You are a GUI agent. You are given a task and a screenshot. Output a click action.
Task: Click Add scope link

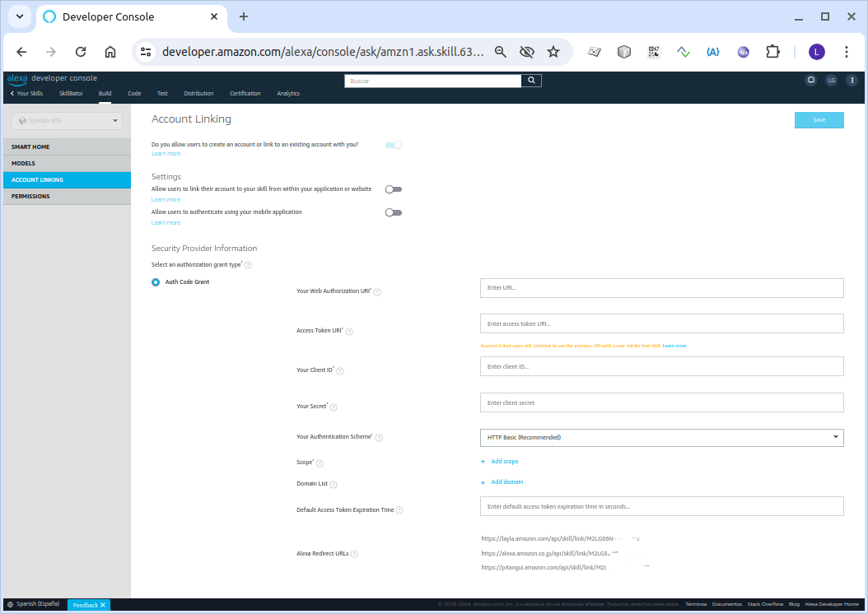(500, 462)
